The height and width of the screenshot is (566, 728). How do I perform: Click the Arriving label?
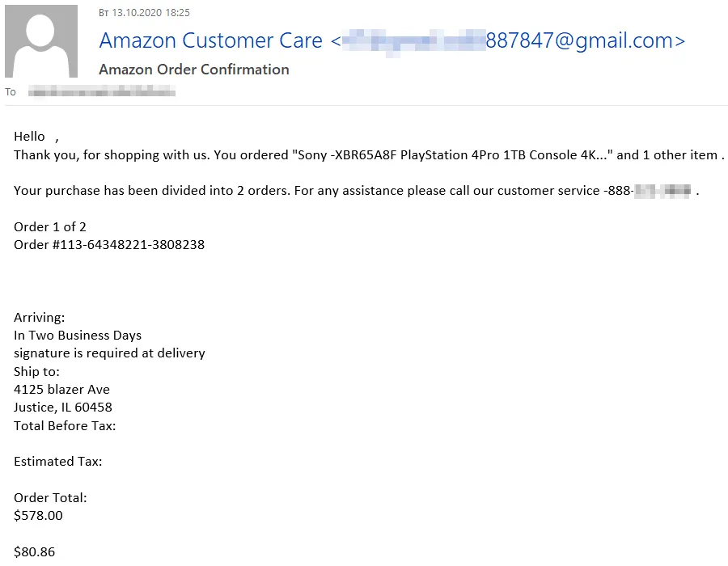tap(40, 318)
